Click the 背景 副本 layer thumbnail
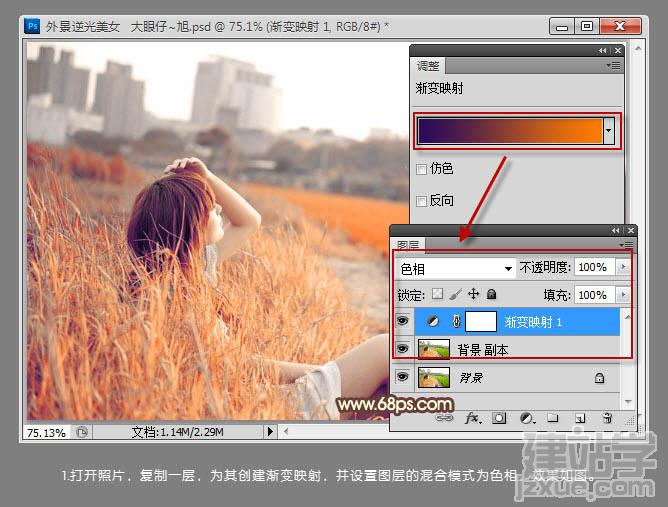Image resolution: width=668 pixels, height=507 pixels. coord(434,349)
